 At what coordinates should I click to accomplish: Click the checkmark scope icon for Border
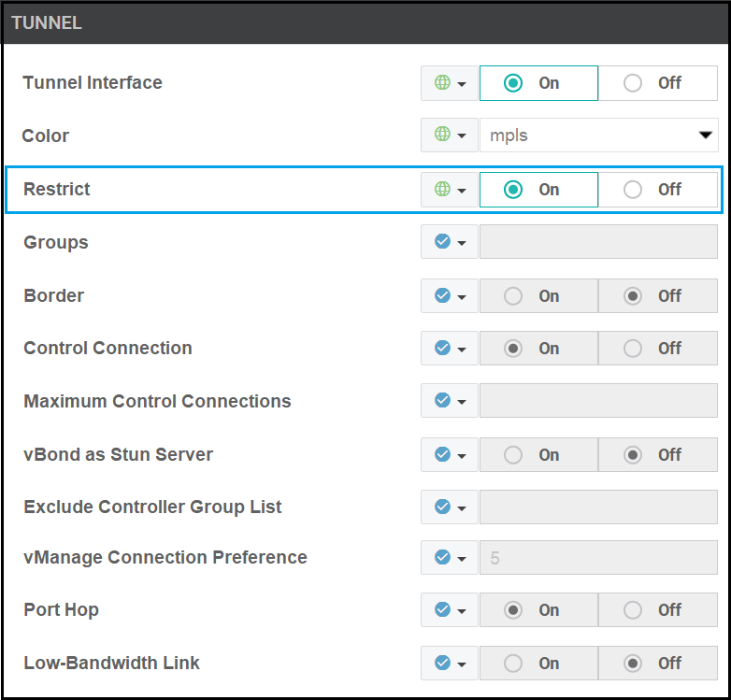442,295
